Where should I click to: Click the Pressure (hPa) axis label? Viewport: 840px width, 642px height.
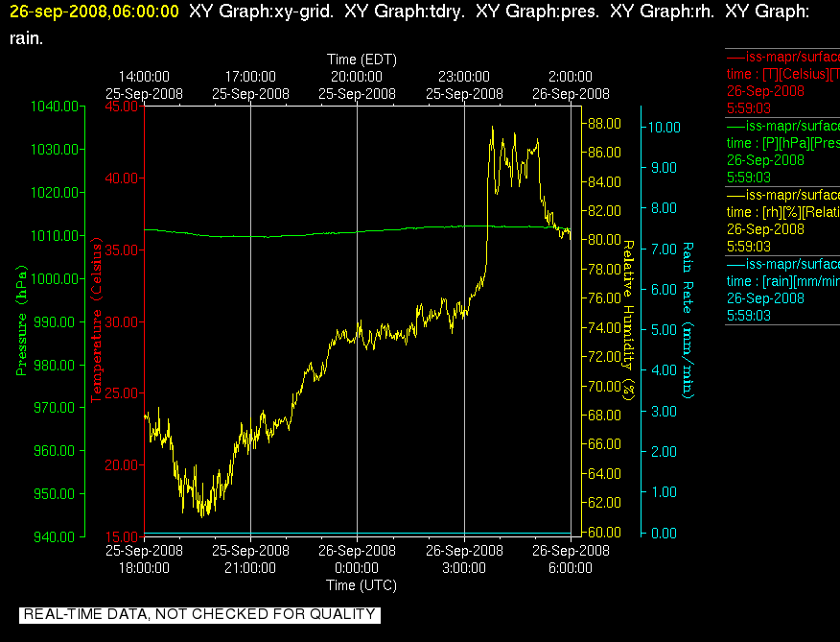point(21,321)
